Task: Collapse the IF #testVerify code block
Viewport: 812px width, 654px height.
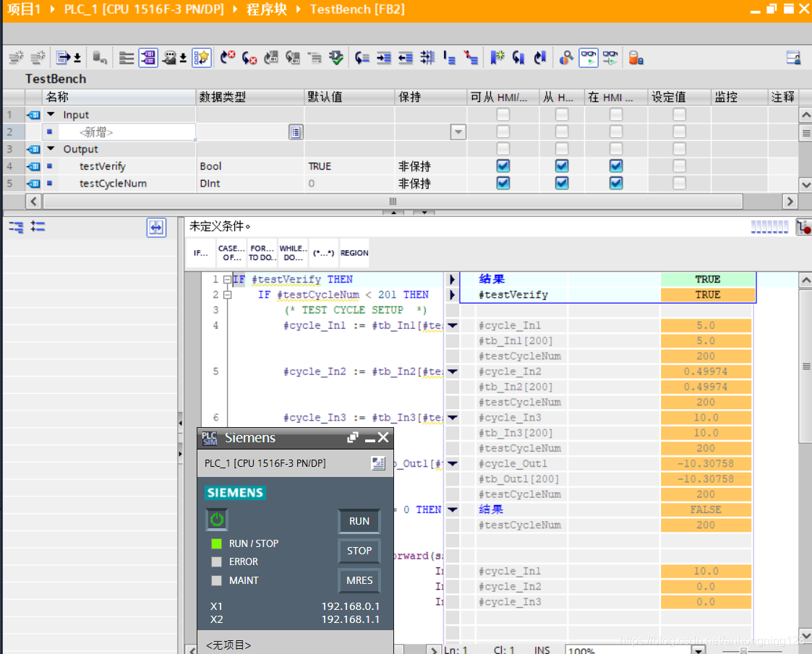Action: point(227,280)
